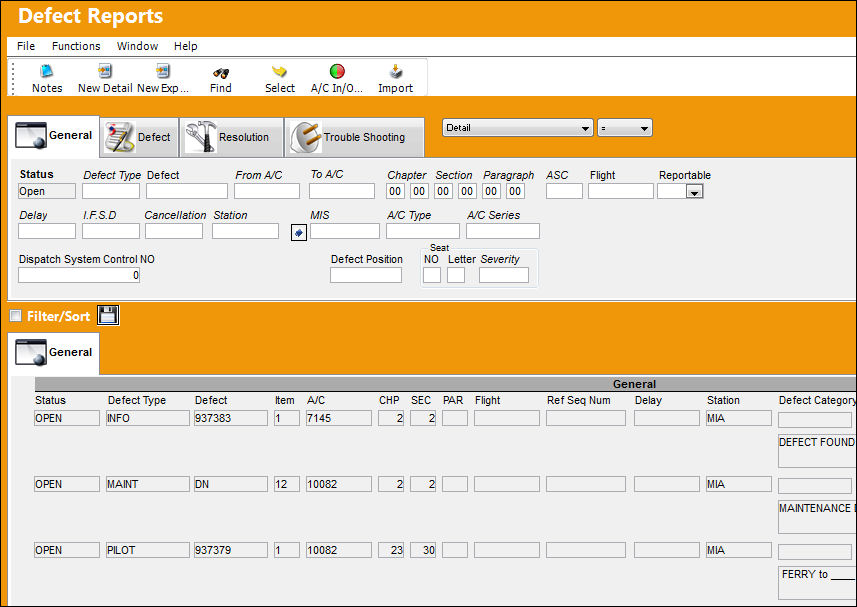Screen dimensions: 857x607
Task: Click the Station input field in form
Action: (245, 231)
